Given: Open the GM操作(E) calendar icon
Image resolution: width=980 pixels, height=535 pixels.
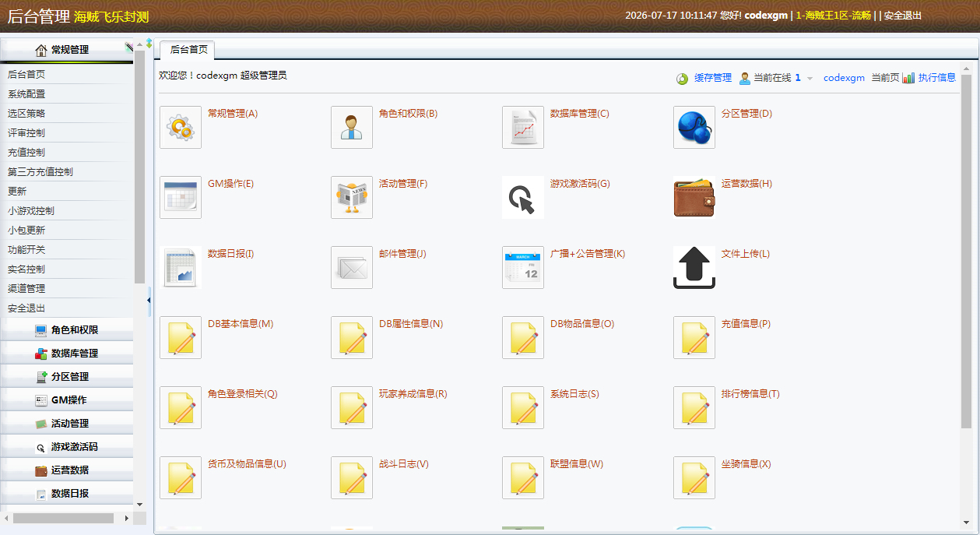Looking at the screenshot, I should [181, 197].
